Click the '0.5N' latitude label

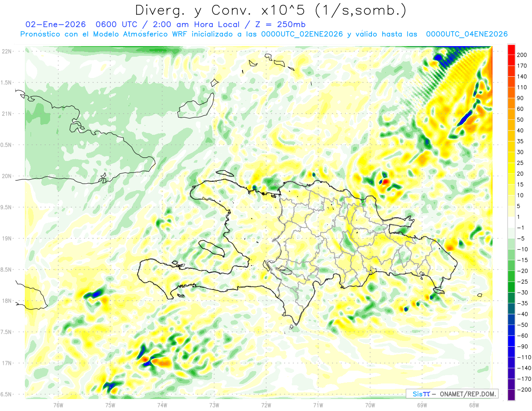pos(7,145)
